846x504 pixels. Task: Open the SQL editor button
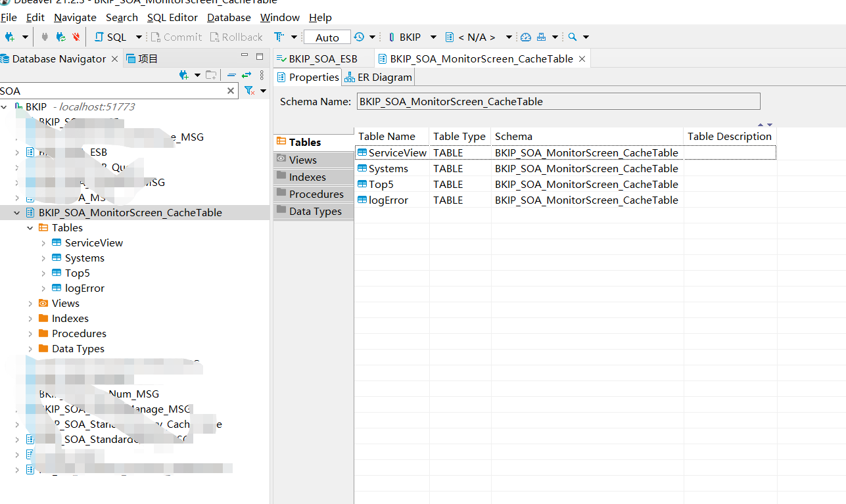click(110, 37)
